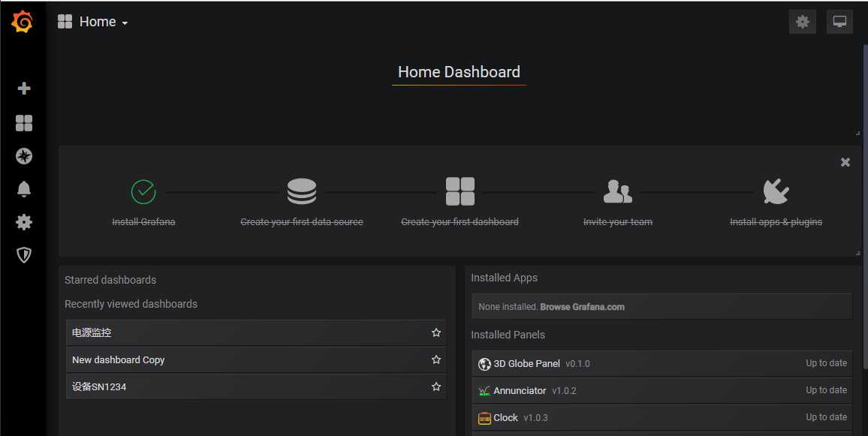Click the data source database icon
This screenshot has width=868, height=436.
pyautogui.click(x=302, y=191)
